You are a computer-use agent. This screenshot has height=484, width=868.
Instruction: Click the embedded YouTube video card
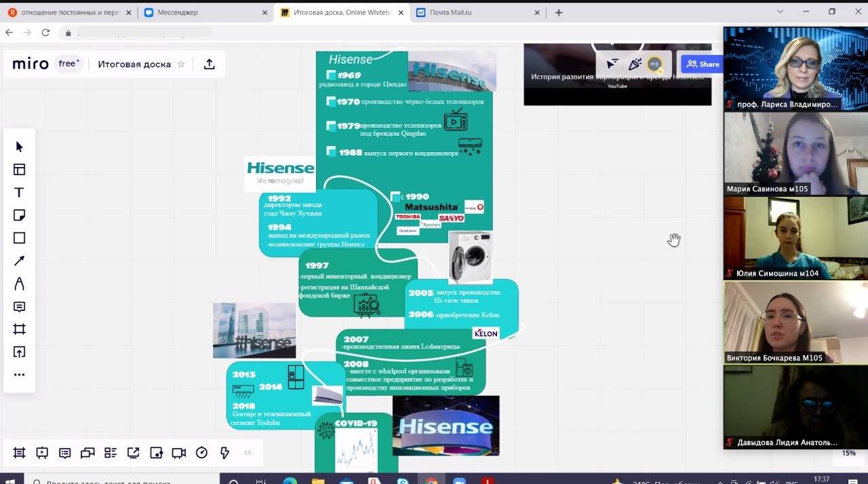pyautogui.click(x=617, y=75)
